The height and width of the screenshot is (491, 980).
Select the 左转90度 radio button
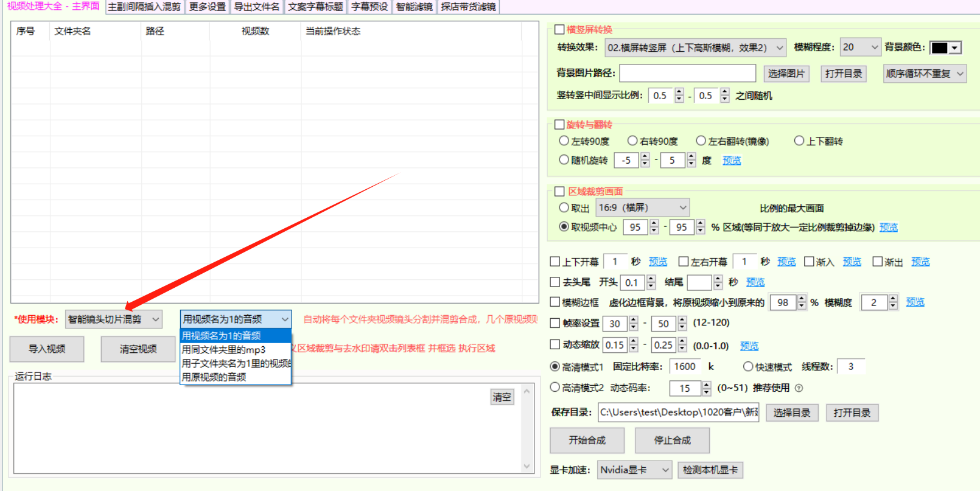point(564,141)
